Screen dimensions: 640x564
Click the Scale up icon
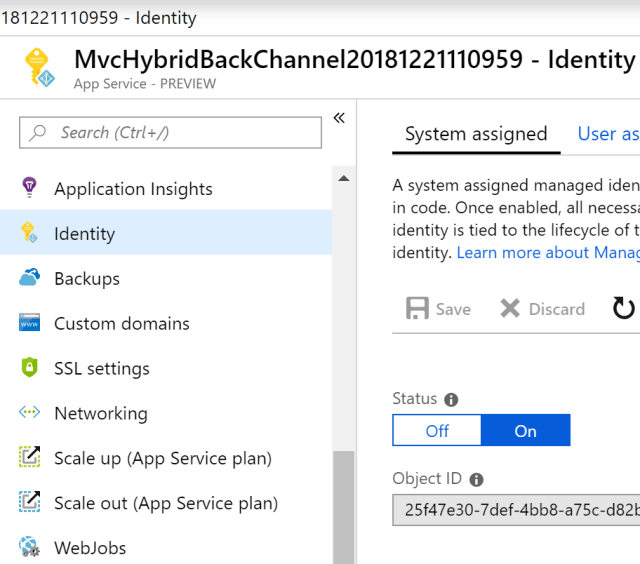tap(29, 458)
